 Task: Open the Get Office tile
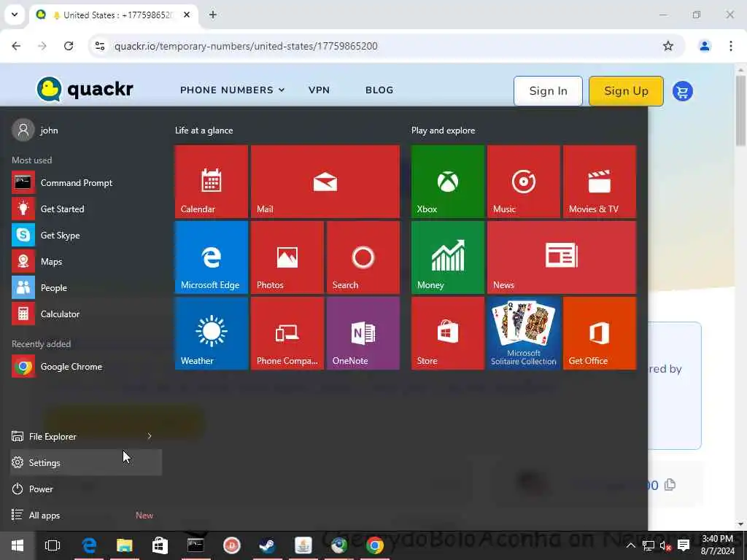(x=600, y=333)
